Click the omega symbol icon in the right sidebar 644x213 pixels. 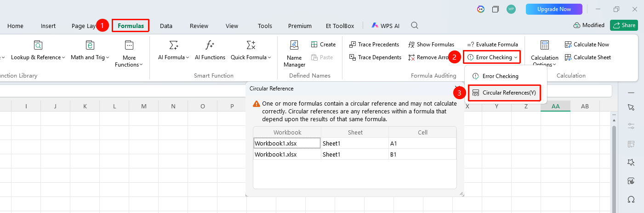(x=631, y=200)
